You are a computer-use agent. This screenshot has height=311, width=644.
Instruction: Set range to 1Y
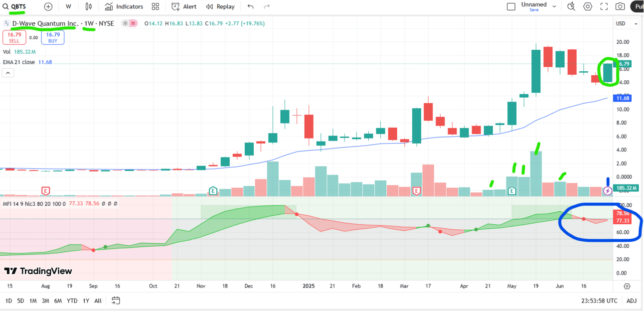click(86, 301)
